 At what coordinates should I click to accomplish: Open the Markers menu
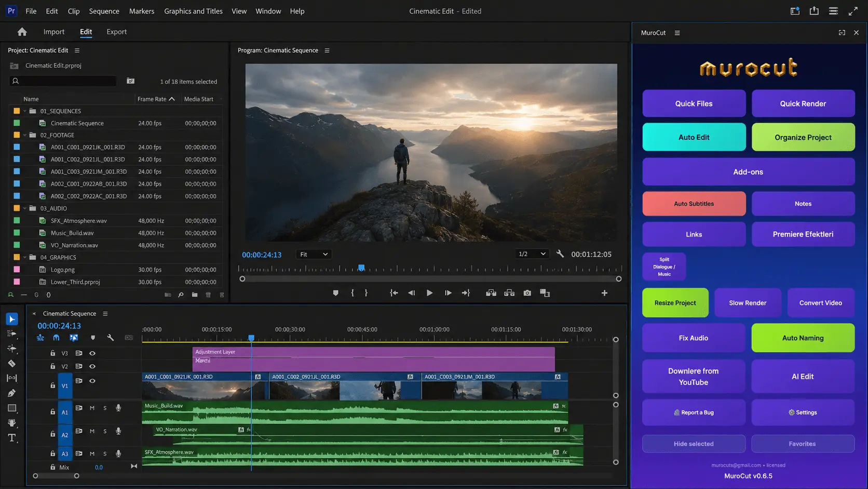pyautogui.click(x=142, y=11)
